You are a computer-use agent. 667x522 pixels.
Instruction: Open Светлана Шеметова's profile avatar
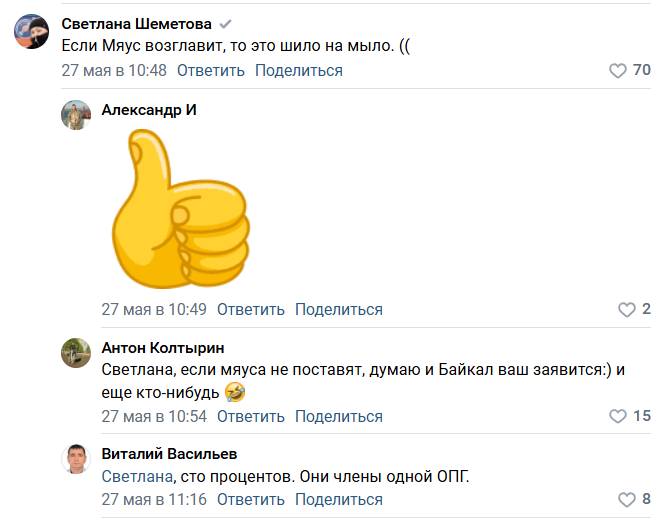click(31, 31)
